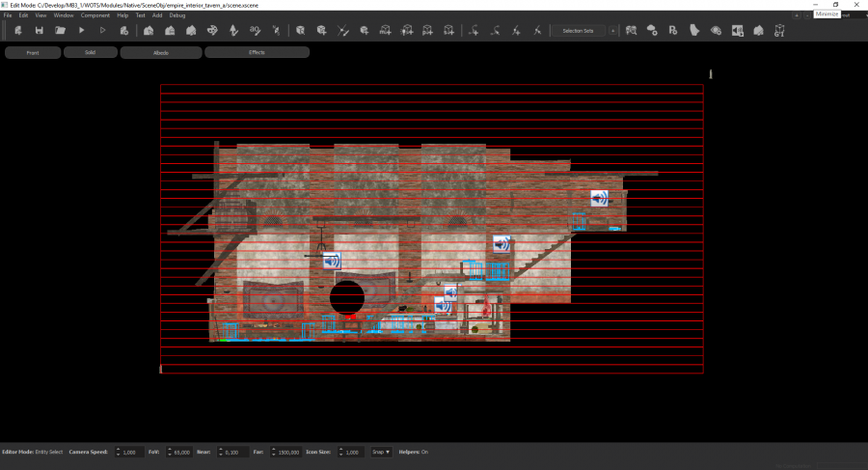The width and height of the screenshot is (868, 470).
Task: Open the Edit menu
Action: [23, 15]
